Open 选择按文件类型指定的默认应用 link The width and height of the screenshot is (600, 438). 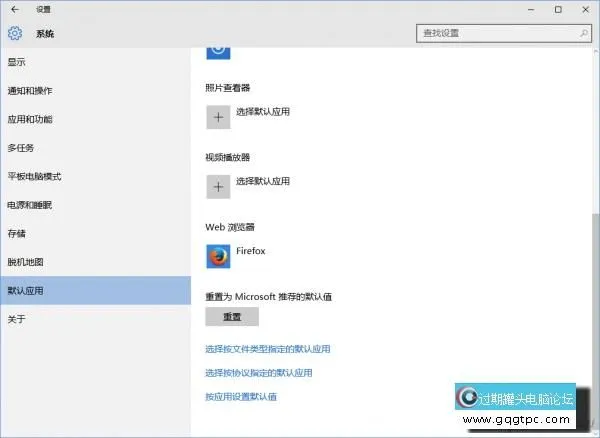(267, 349)
